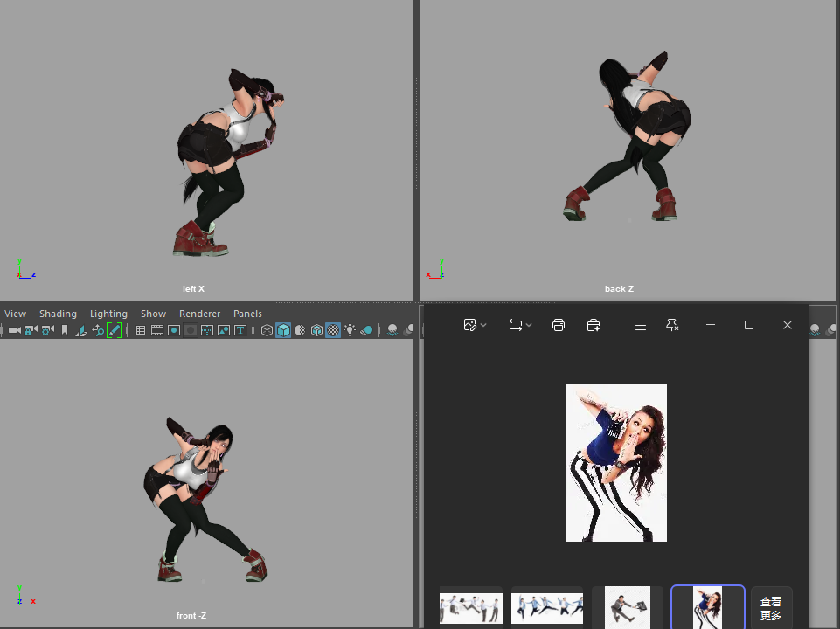Select the man-with-briefcase thumbnail
The width and height of the screenshot is (840, 629).
628,607
